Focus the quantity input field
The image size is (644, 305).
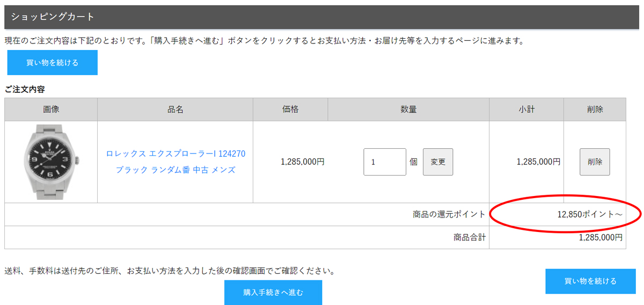pos(384,162)
